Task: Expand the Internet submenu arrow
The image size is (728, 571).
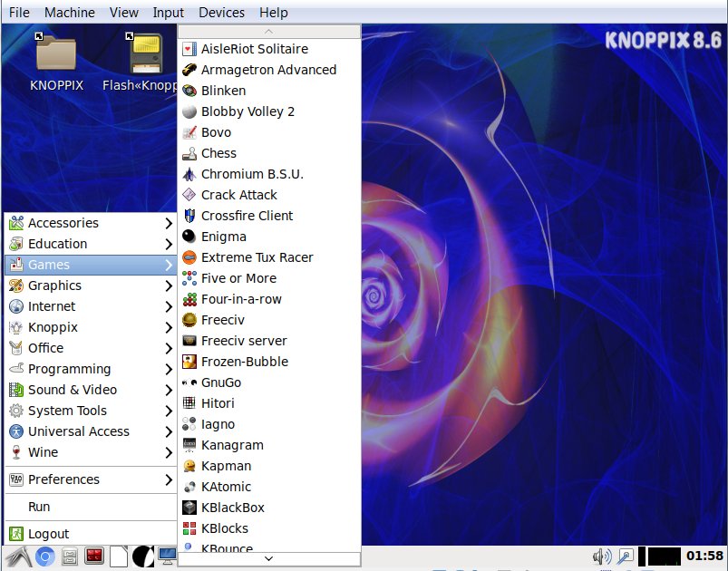Action: pos(169,307)
